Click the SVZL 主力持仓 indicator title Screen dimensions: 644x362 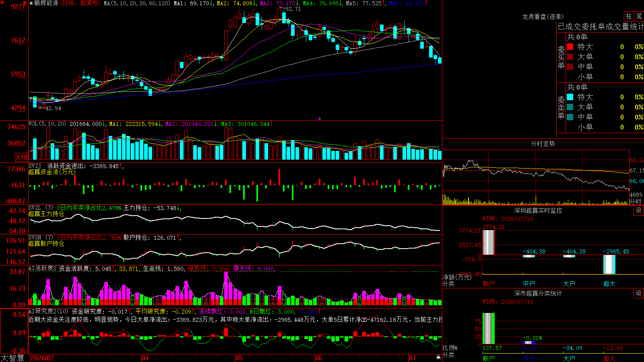[105, 208]
